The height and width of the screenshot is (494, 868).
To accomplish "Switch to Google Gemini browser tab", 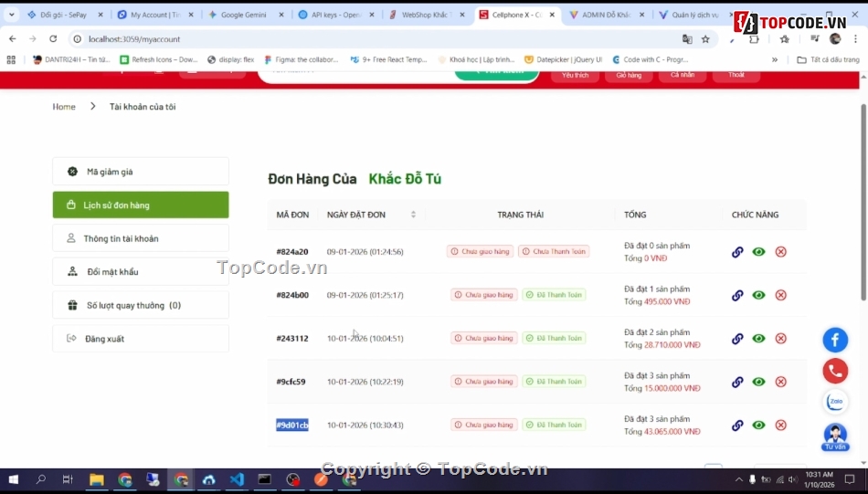I will pyautogui.click(x=244, y=15).
